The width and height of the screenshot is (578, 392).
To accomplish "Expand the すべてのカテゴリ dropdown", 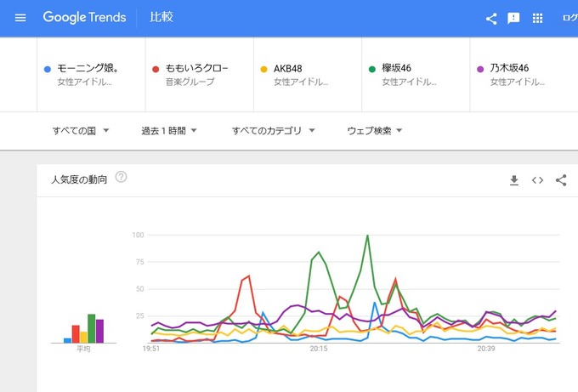I will [273, 131].
